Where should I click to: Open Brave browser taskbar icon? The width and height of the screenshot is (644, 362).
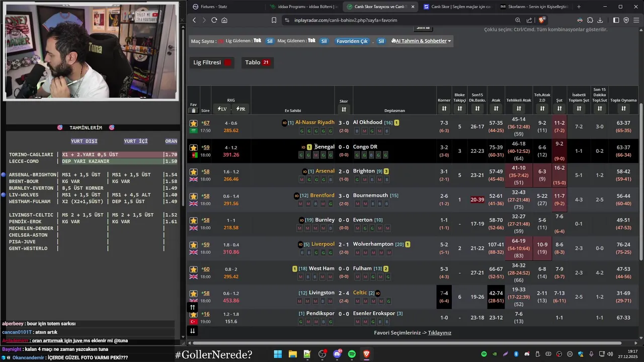tap(367, 354)
